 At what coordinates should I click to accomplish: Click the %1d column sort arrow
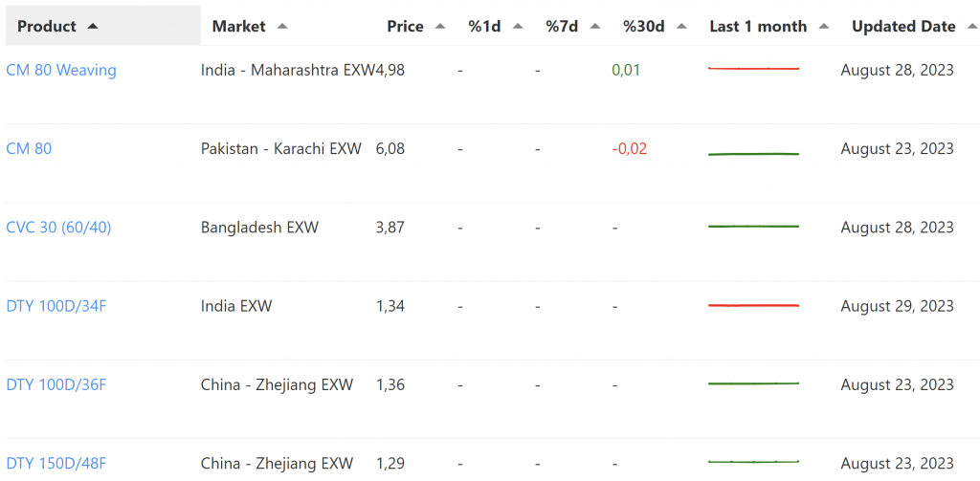coord(518,27)
